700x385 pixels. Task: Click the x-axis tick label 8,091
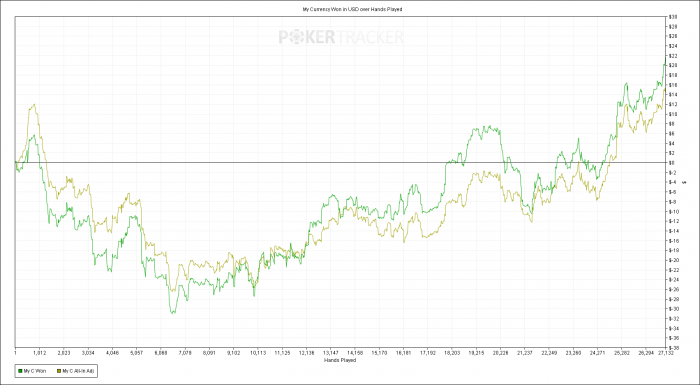(209, 352)
